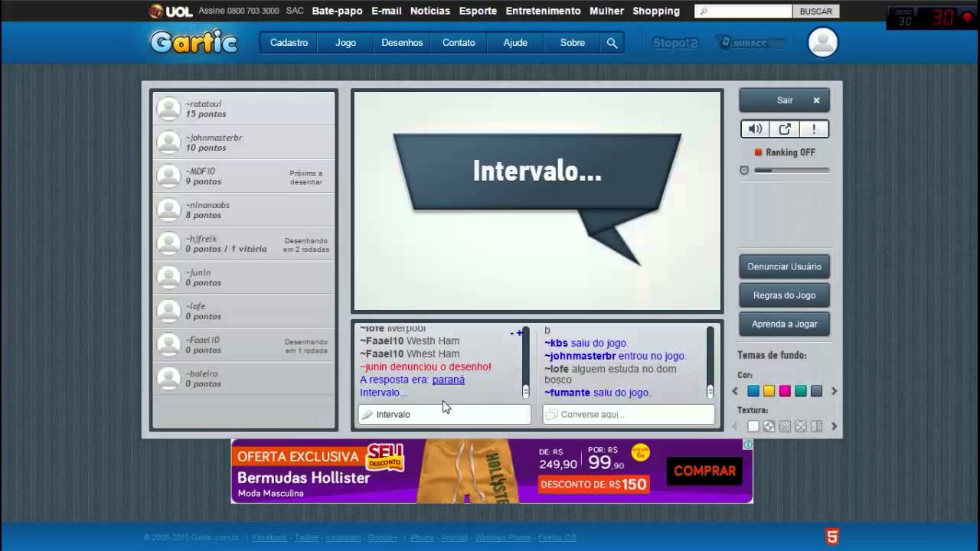Open the Desenhos menu item

pos(402,43)
